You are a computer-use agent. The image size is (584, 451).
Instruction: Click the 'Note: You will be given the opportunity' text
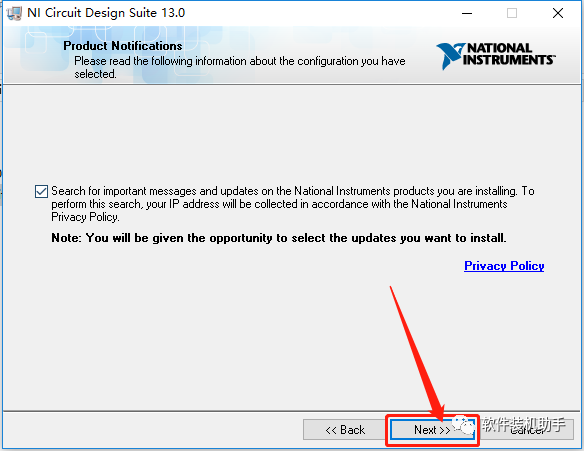pos(279,238)
